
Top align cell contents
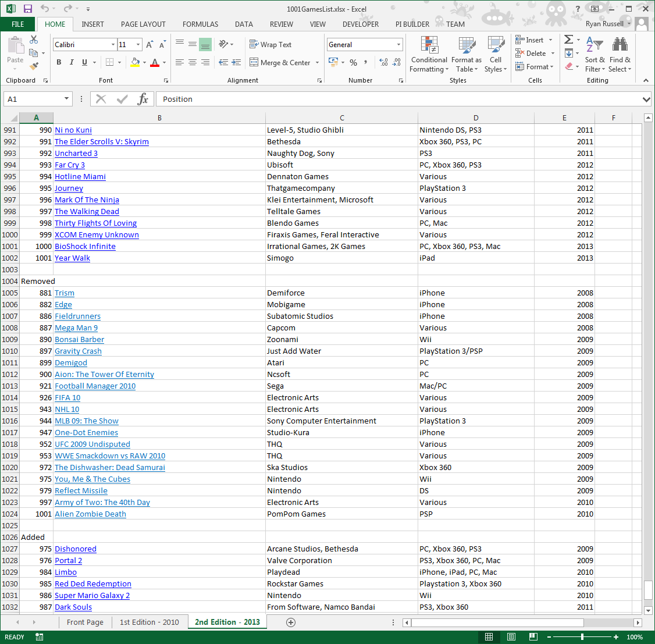pos(180,44)
